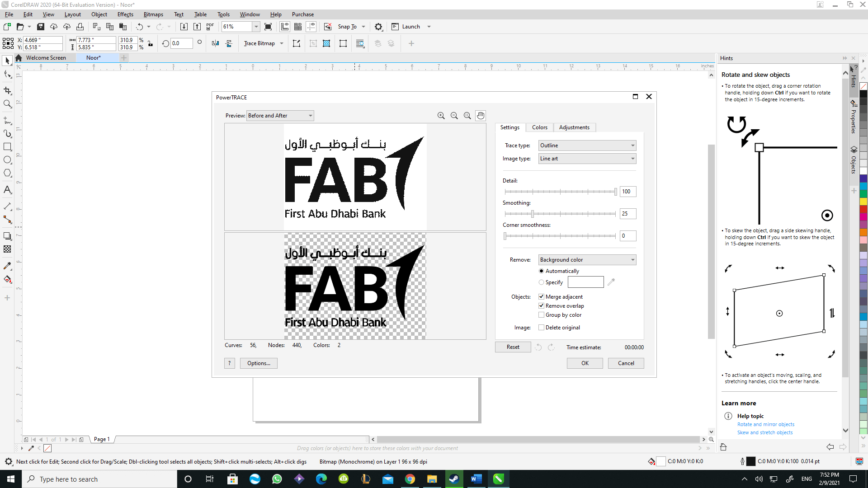Screen dimensions: 868x488
Task: Toggle Remove overlap checkbox
Action: [x=541, y=306]
